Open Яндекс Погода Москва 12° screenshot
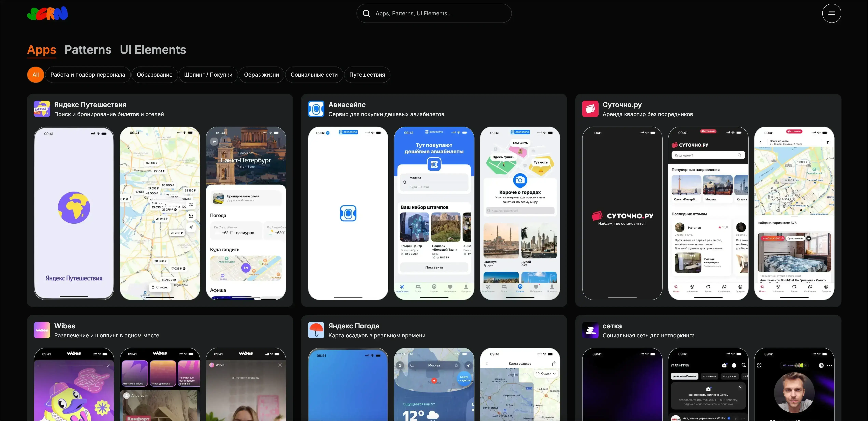 (x=434, y=384)
